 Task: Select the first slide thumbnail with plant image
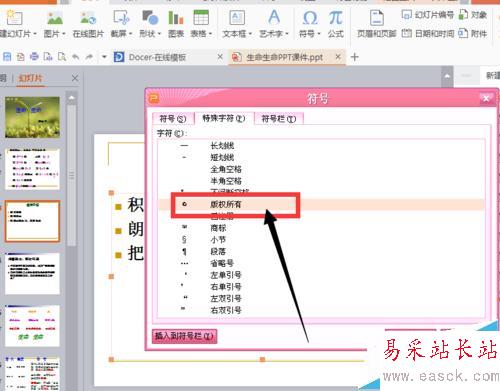tap(32, 117)
